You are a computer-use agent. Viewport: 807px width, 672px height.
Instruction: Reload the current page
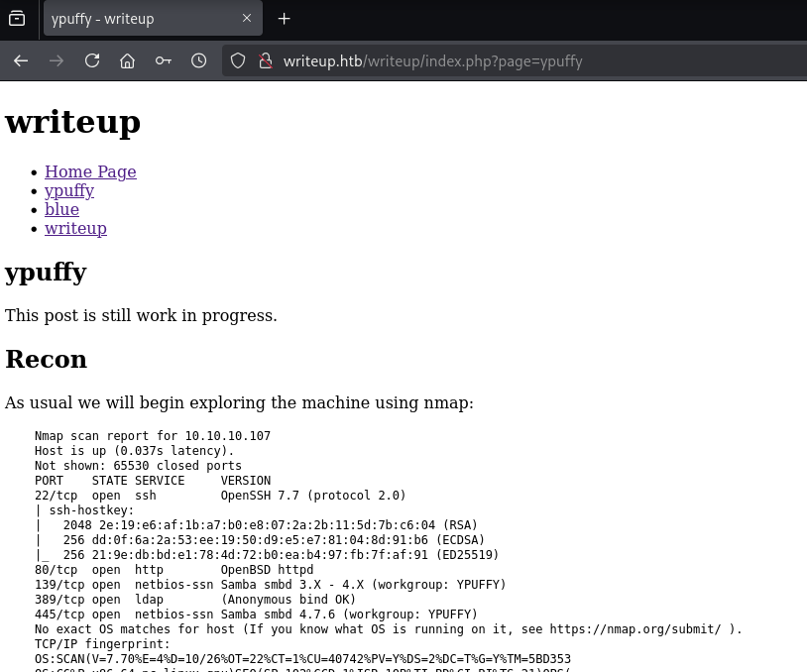[92, 60]
